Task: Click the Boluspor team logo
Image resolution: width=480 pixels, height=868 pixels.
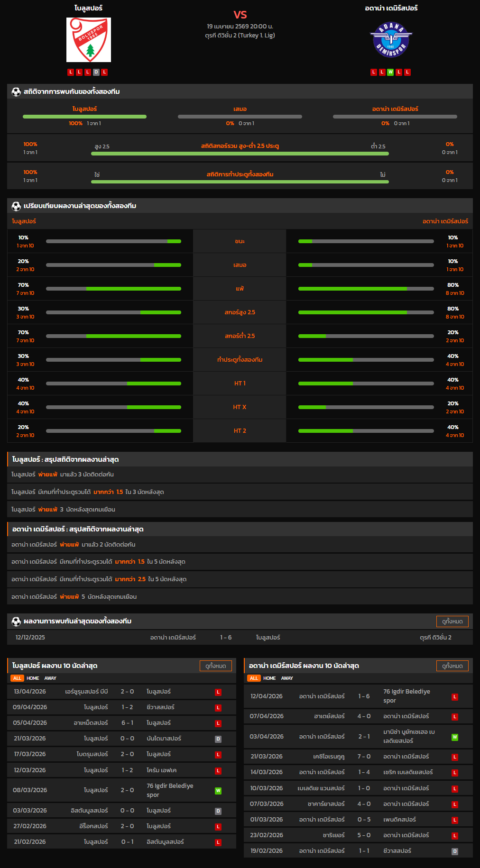Action: click(x=89, y=40)
